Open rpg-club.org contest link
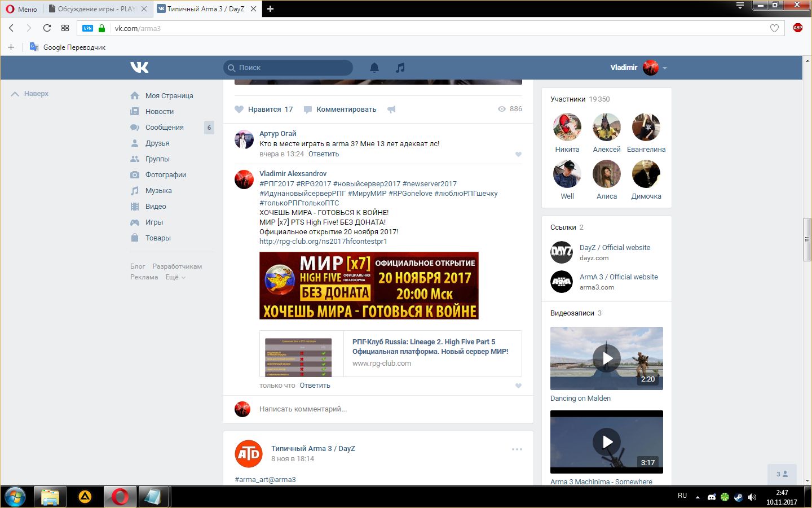This screenshot has width=812, height=508. [323, 242]
